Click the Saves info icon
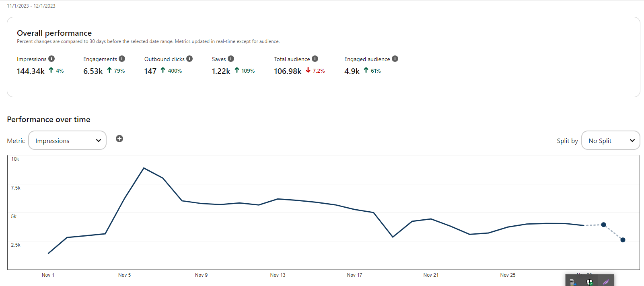The height and width of the screenshot is (286, 644). tap(231, 59)
